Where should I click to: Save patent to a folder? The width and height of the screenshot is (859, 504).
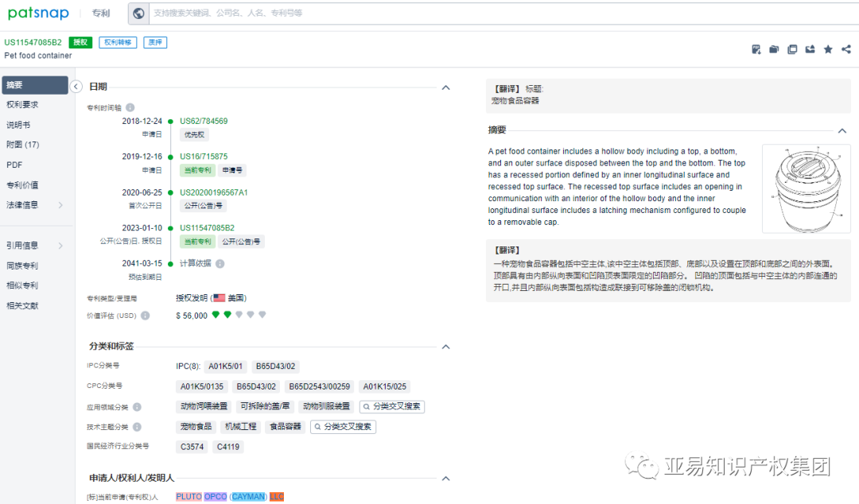[x=774, y=48]
